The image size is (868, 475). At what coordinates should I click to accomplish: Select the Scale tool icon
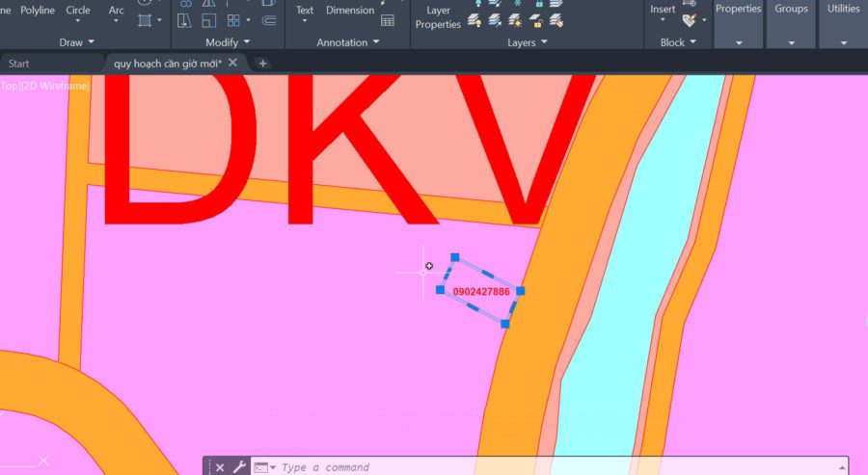[208, 21]
